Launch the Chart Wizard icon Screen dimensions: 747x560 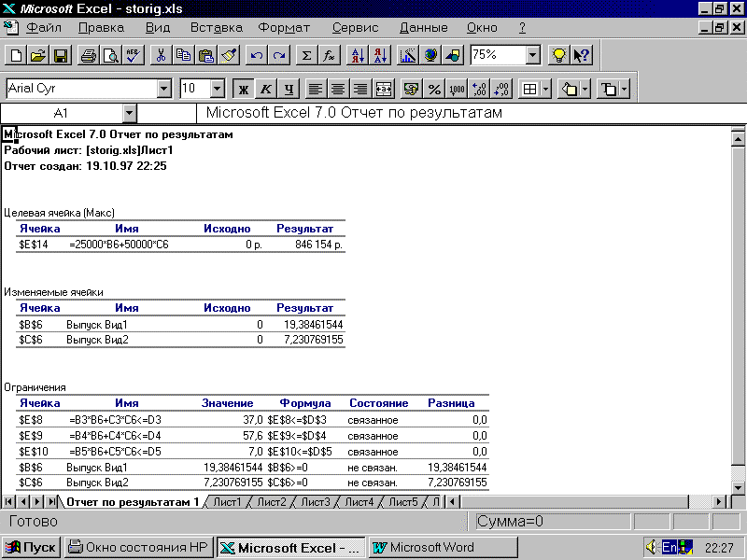point(408,56)
